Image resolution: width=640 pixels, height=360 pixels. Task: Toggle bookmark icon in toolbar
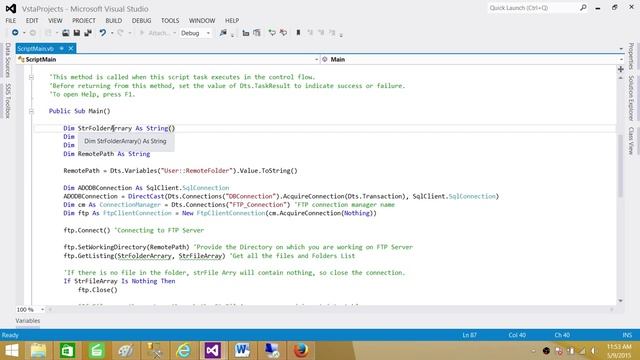298,33
